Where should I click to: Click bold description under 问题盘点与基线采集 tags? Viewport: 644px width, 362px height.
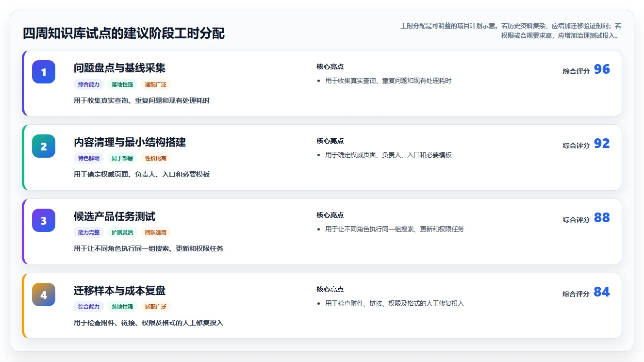click(142, 100)
